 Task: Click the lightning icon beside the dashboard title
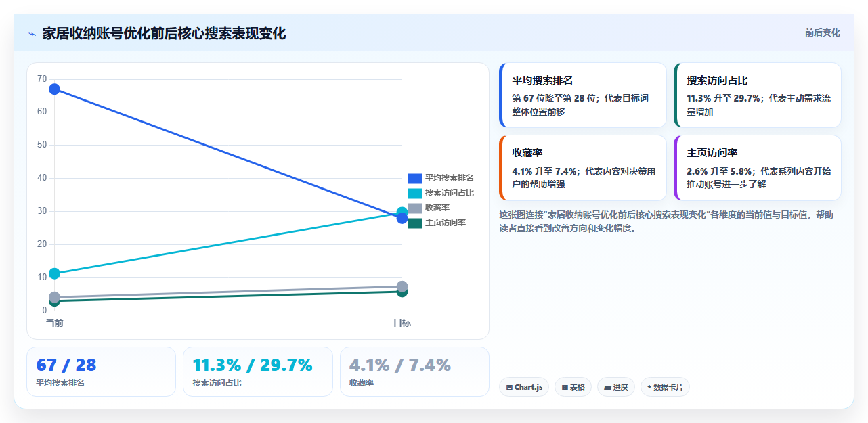click(32, 34)
